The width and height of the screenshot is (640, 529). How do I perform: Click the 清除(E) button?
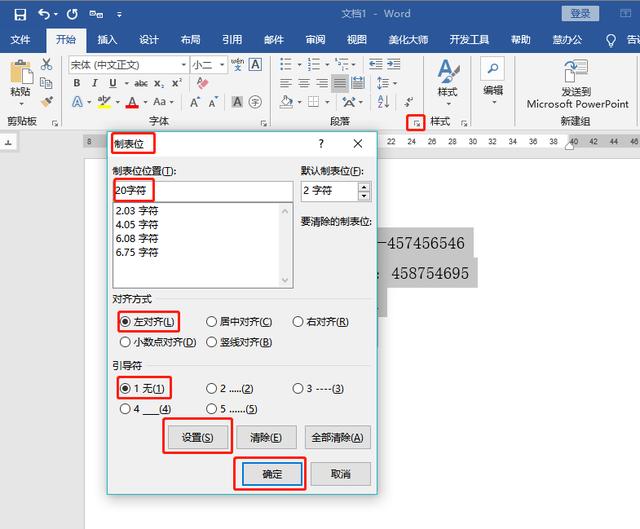[x=266, y=437]
